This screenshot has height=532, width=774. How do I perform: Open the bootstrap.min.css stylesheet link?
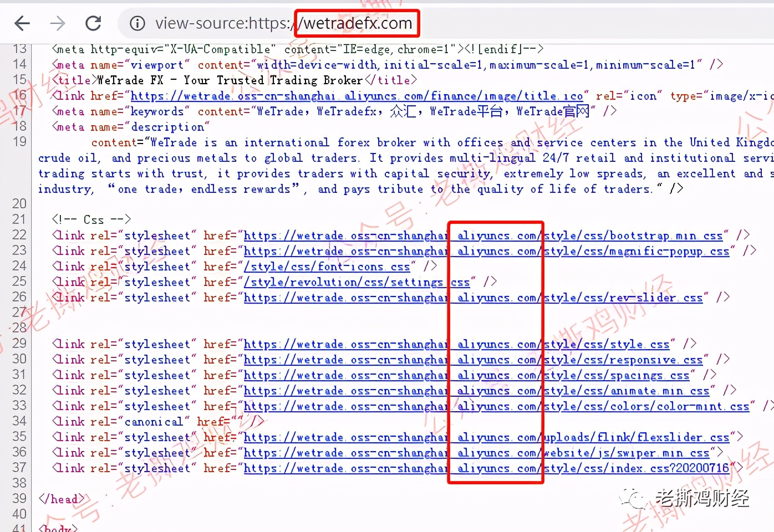pyautogui.click(x=483, y=236)
